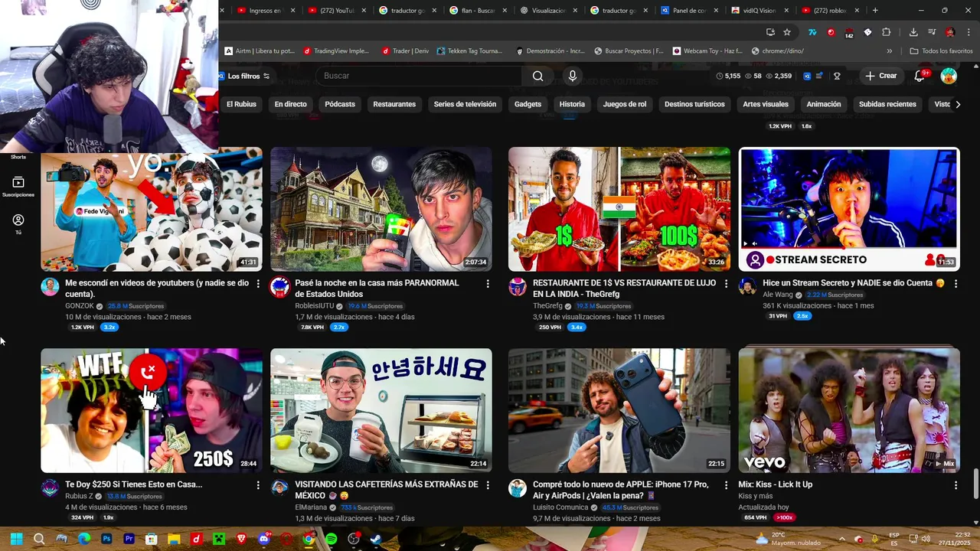Start voice search with the microphone icon
The width and height of the screenshot is (980, 551).
(572, 76)
